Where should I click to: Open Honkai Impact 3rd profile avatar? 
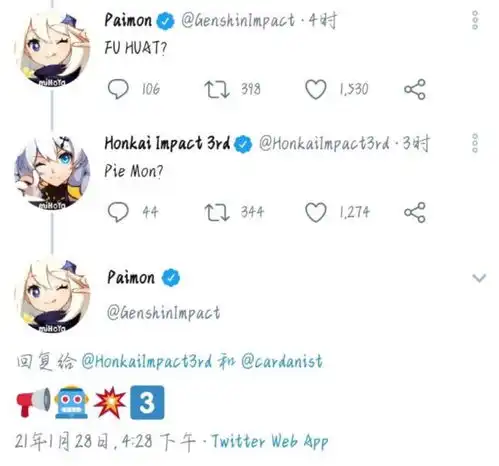pos(52,172)
